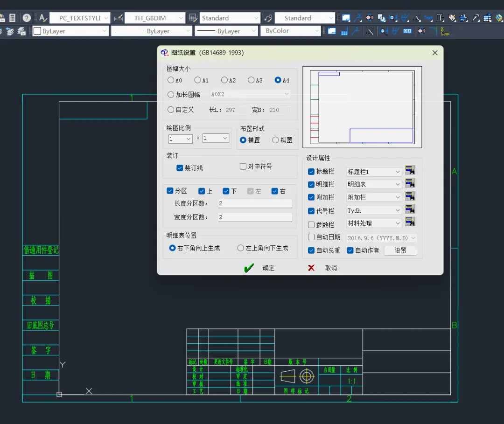The width and height of the screenshot is (504, 424).
Task: Click the browse icon beside 标题栏 dropdown
Action: coord(410,171)
